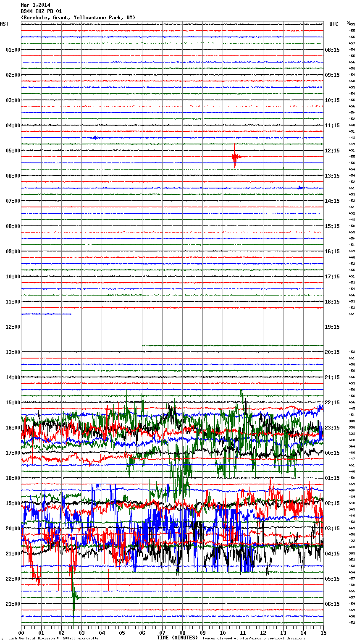This screenshot has width=357, height=644.
Task: Click the small blue event on 04:30 trace
Action: [x=96, y=137]
